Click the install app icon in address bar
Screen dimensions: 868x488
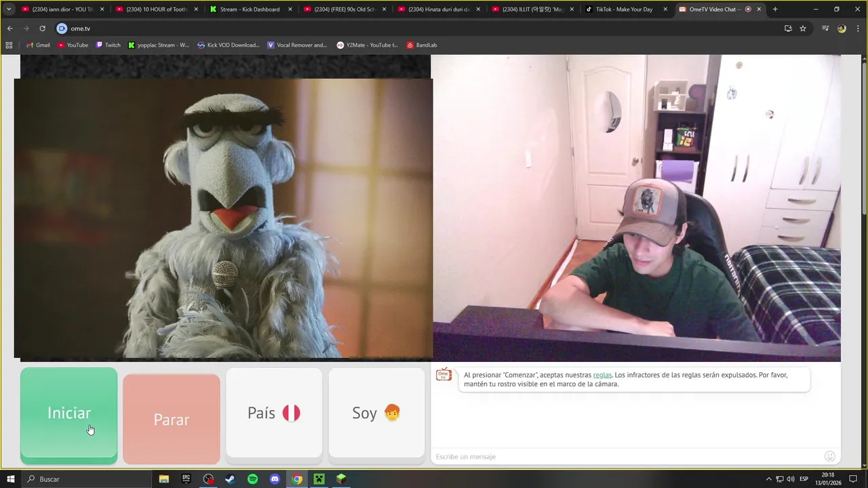point(788,28)
